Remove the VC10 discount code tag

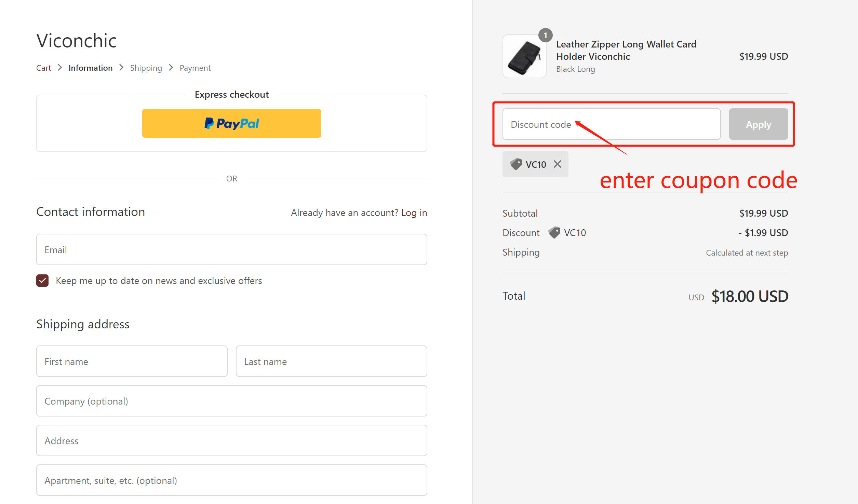[558, 164]
